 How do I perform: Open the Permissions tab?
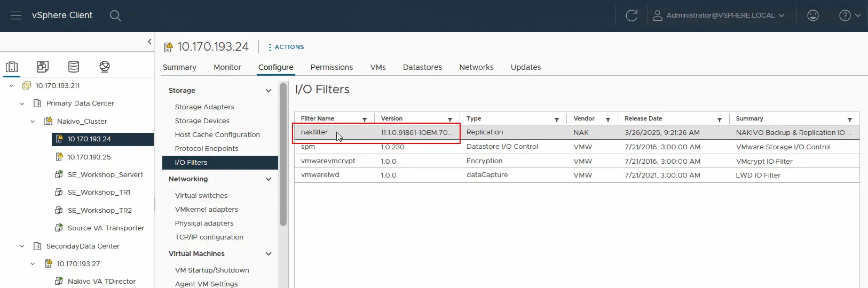332,67
